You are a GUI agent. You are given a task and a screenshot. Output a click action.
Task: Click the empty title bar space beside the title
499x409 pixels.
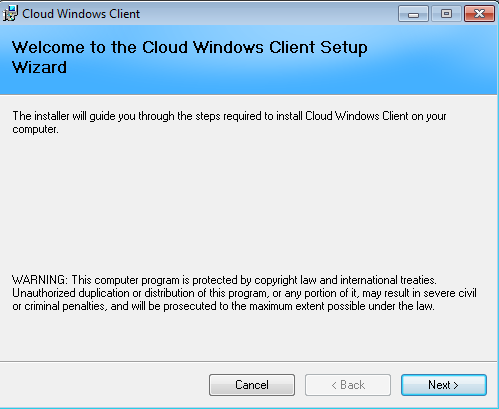[x=267, y=14]
